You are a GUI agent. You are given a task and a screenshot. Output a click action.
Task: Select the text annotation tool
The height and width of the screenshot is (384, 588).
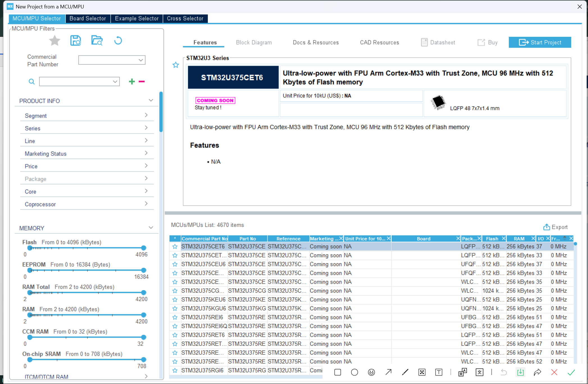439,372
